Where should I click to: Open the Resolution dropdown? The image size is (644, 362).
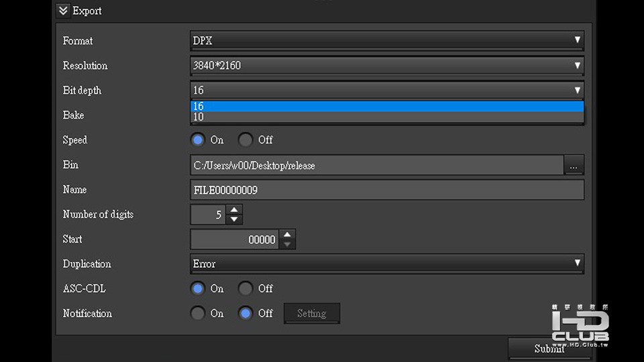[387, 66]
